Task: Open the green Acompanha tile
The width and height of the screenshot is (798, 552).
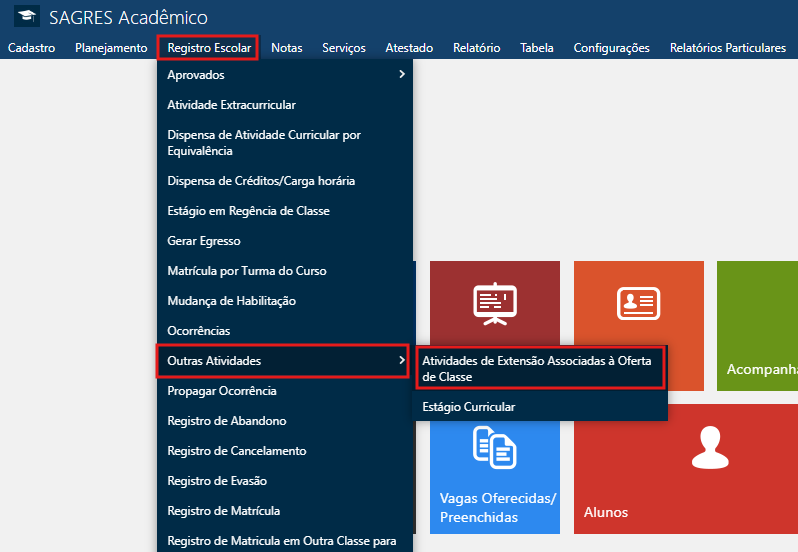Action: (757, 326)
